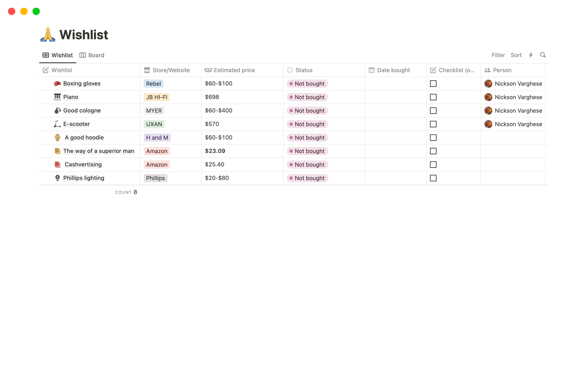Toggle the Cashvertising checklist box
This screenshot has height=368, width=588.
pyautogui.click(x=433, y=165)
